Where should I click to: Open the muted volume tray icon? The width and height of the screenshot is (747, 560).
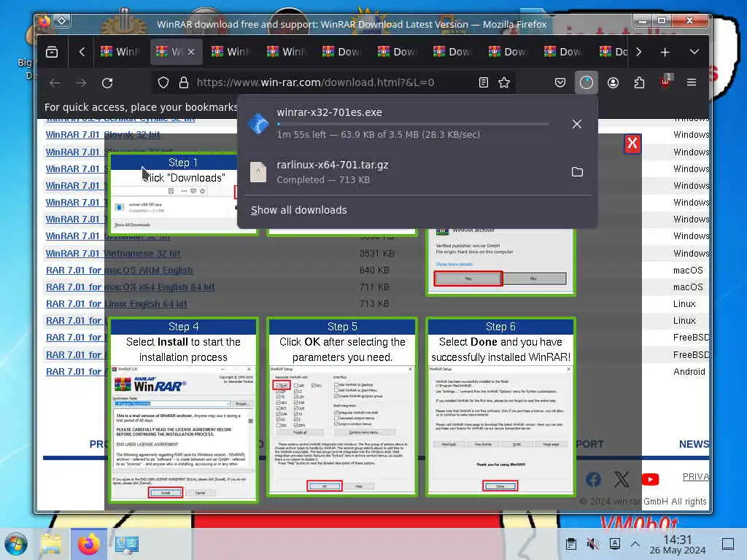tap(592, 544)
